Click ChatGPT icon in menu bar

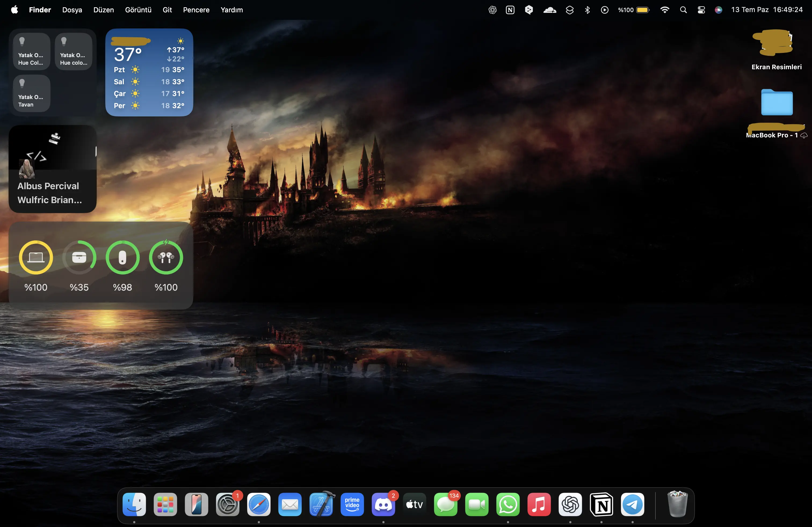[492, 10]
